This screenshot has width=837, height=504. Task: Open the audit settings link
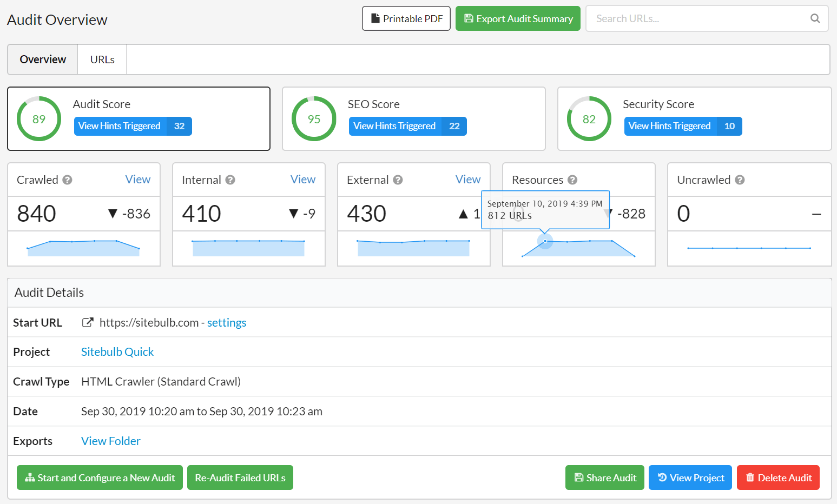[x=226, y=323]
